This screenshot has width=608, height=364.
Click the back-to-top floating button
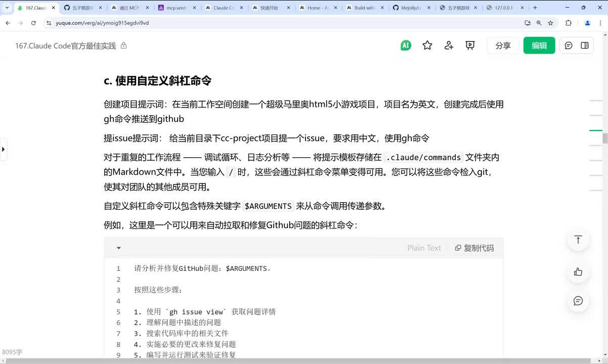[x=578, y=240]
